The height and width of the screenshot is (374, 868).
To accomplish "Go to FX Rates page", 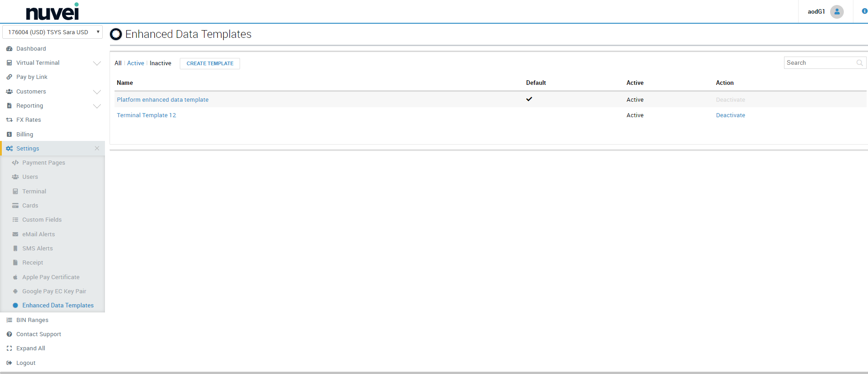I will 28,120.
